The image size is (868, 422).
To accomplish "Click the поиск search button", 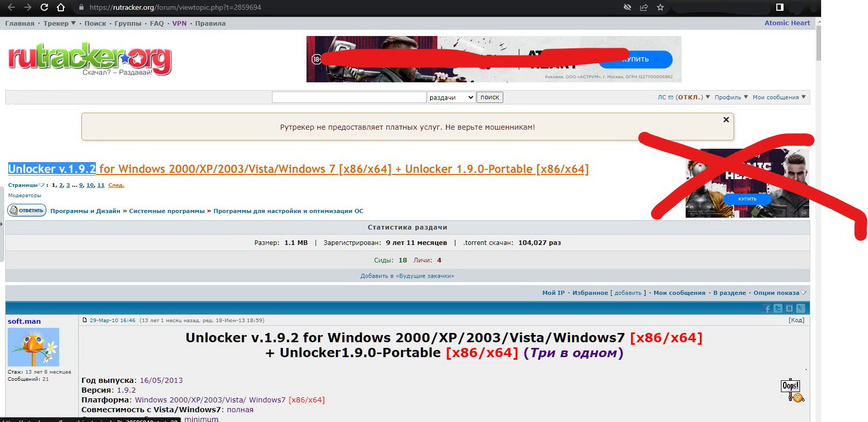I will (x=489, y=97).
